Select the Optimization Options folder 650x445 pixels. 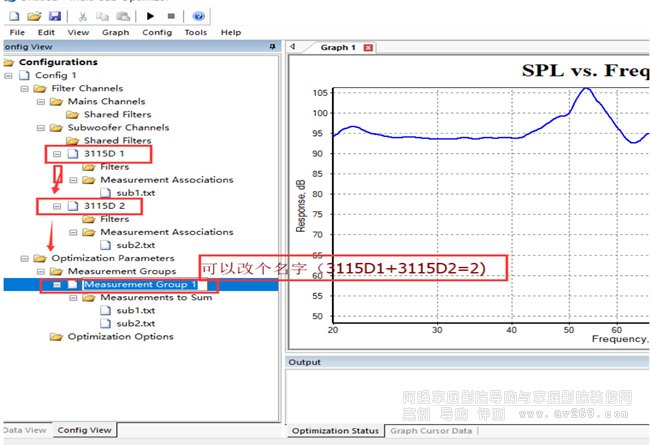click(120, 336)
